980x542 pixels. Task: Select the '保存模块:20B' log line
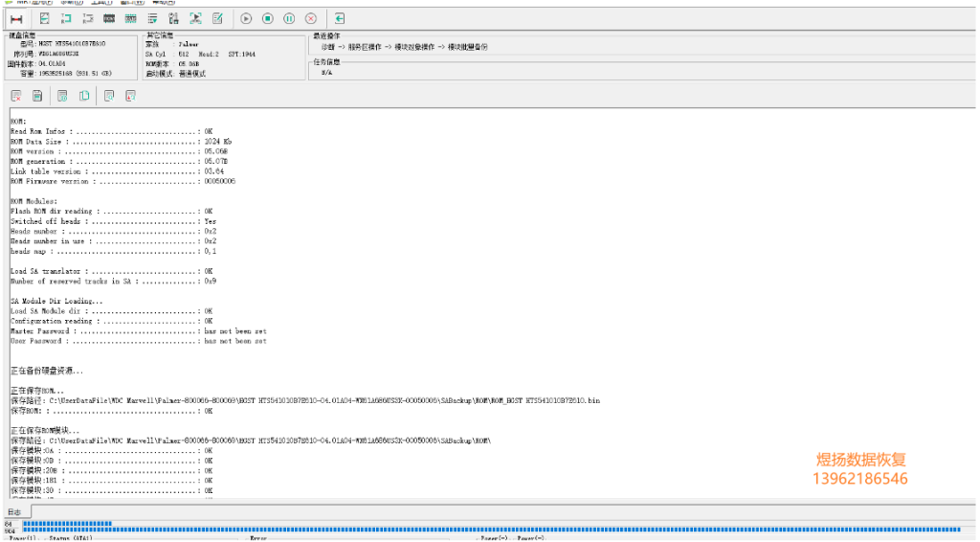coord(112,471)
